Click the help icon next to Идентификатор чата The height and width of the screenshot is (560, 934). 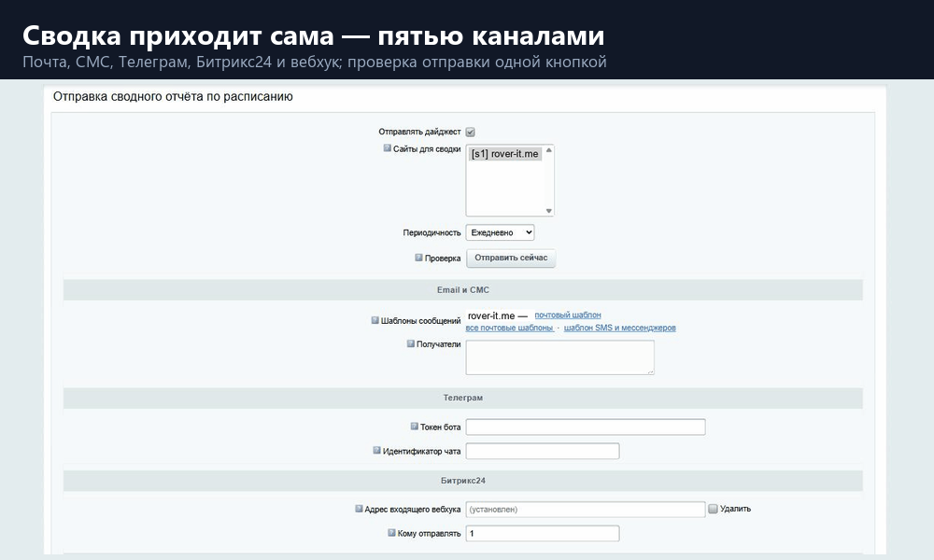tap(376, 450)
